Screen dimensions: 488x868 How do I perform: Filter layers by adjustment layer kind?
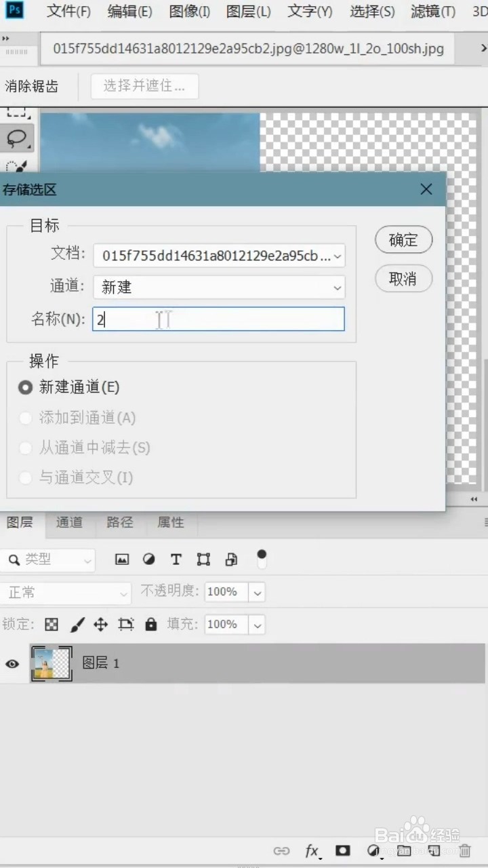pyautogui.click(x=149, y=559)
